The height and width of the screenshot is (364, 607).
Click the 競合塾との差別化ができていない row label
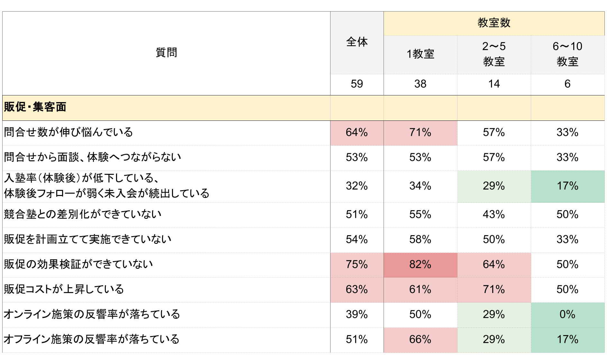point(83,214)
